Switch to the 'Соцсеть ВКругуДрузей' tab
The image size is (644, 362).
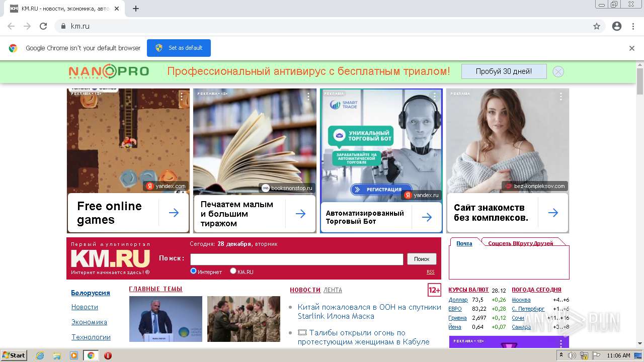(521, 243)
